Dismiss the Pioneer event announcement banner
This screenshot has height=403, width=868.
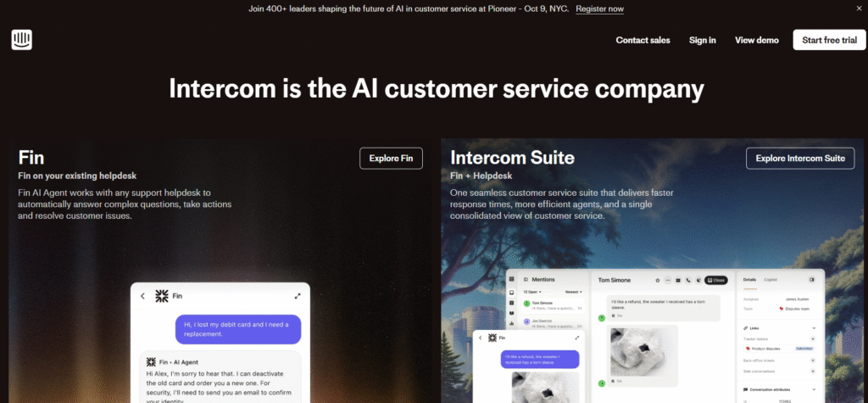pyautogui.click(x=860, y=8)
